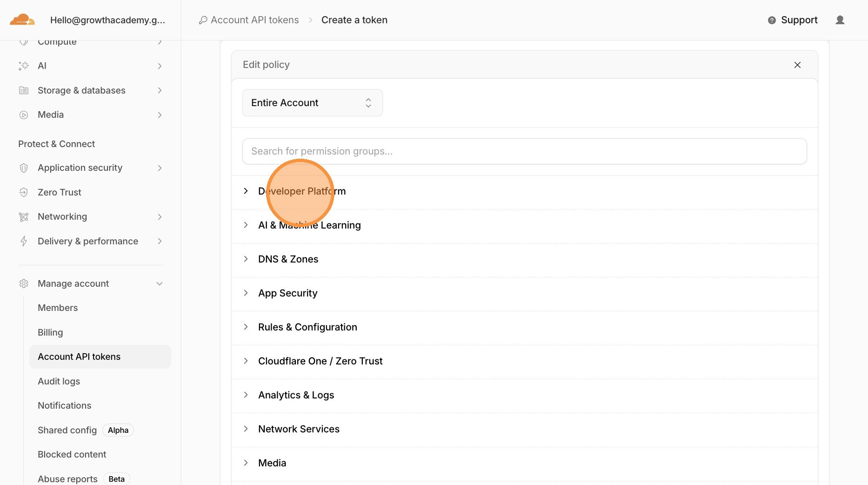Click the Network Services label
Screen dimensions: 868x485
(299, 429)
